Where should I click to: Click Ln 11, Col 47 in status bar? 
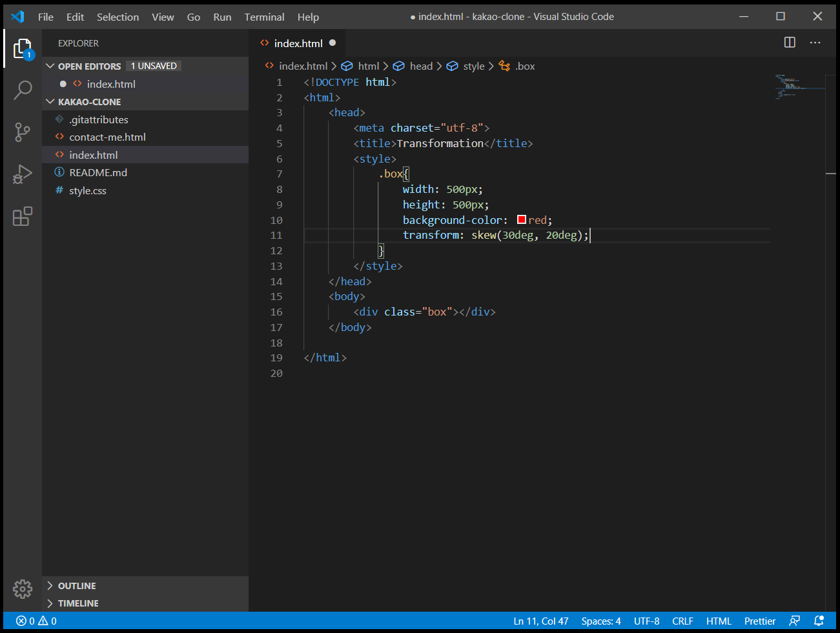pos(541,621)
